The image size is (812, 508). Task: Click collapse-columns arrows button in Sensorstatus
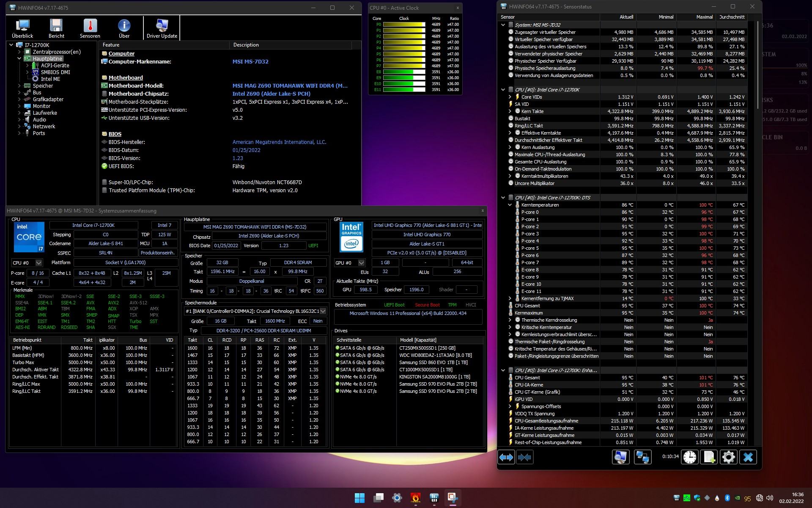pyautogui.click(x=524, y=457)
